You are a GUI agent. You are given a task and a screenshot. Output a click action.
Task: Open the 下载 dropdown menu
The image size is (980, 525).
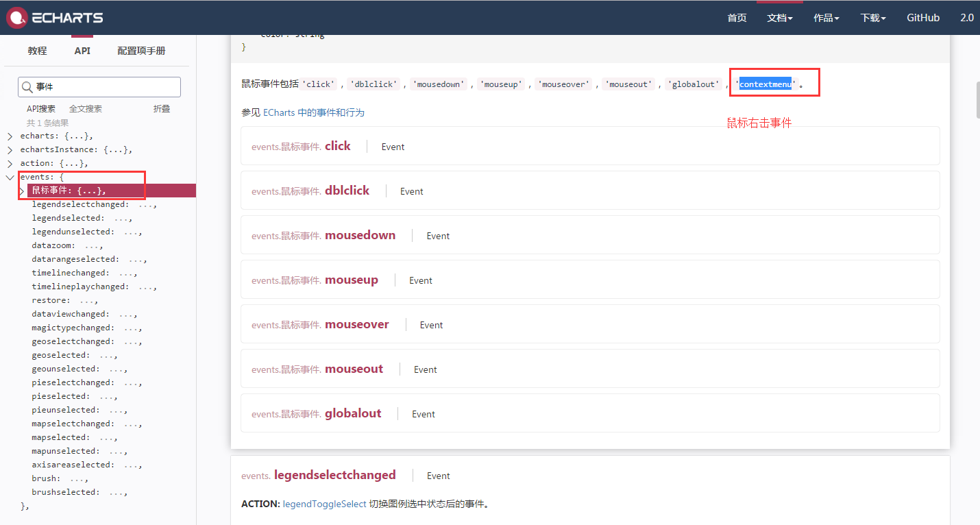tap(872, 18)
